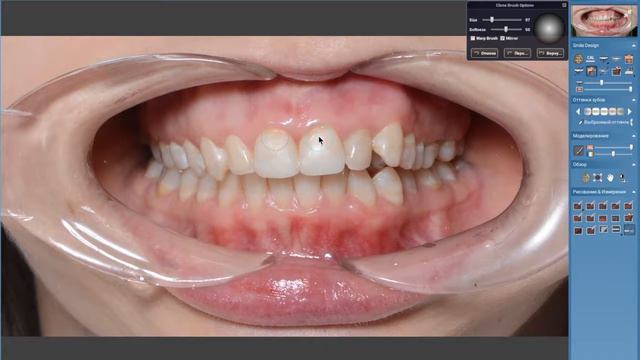
Task: Collapse the Обзор section
Action: click(634, 164)
